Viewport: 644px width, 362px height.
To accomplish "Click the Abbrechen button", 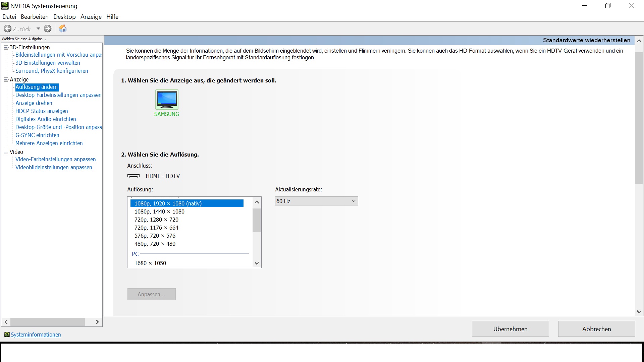I will point(596,329).
